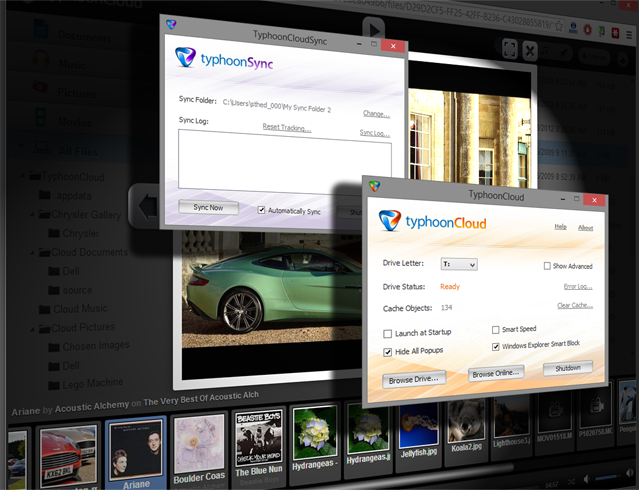This screenshot has width=639, height=490.
Task: Click the All Files laptop icon
Action: point(42,147)
